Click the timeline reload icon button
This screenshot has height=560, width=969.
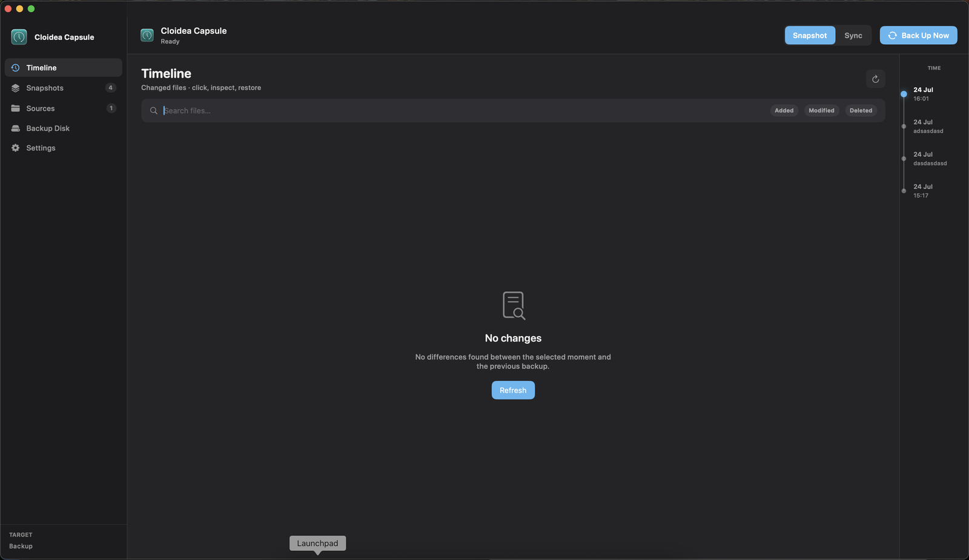875,79
